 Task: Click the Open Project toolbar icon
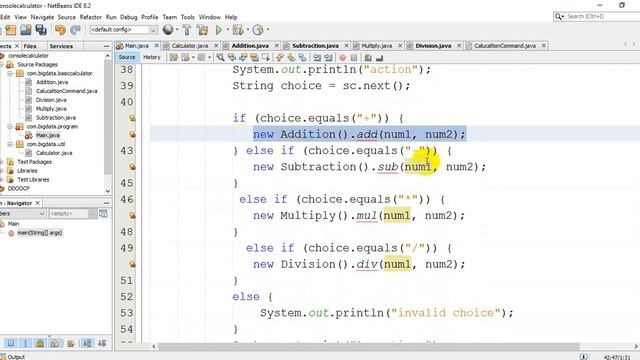26,30
